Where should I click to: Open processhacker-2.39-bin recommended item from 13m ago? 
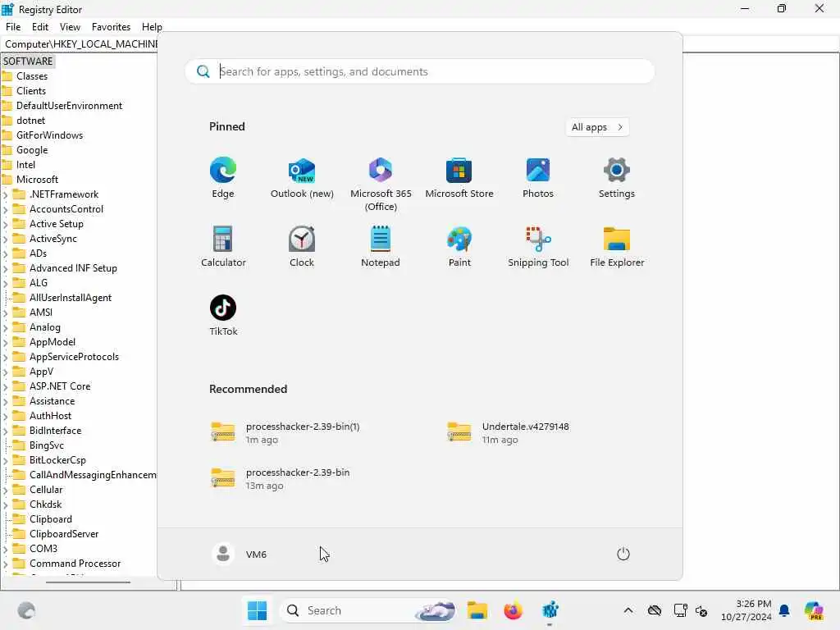click(281, 478)
